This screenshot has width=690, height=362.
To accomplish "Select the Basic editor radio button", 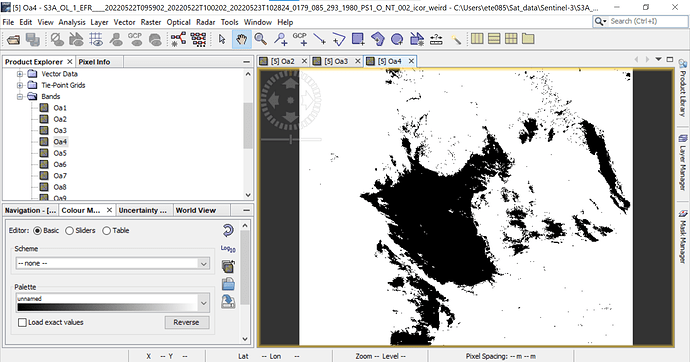I will tap(37, 230).
